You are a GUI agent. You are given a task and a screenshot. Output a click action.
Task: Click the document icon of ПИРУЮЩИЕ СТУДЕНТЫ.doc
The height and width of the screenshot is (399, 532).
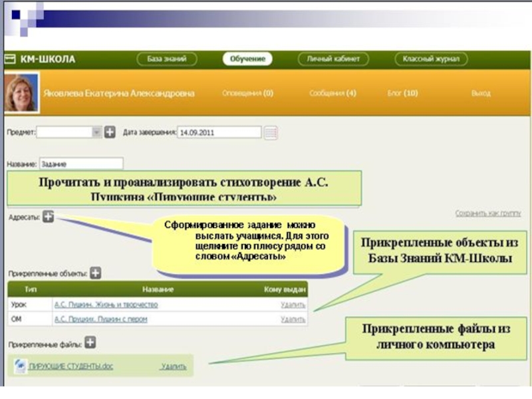[20, 366]
